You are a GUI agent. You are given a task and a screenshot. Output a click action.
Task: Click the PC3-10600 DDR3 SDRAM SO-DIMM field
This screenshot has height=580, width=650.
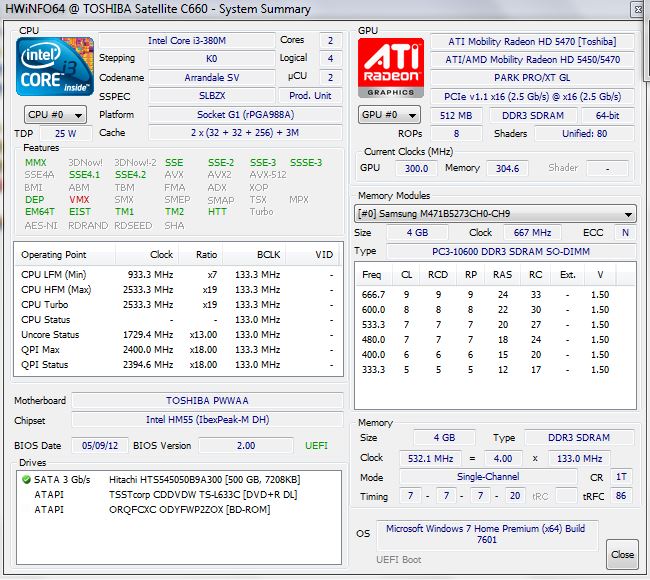tap(511, 252)
